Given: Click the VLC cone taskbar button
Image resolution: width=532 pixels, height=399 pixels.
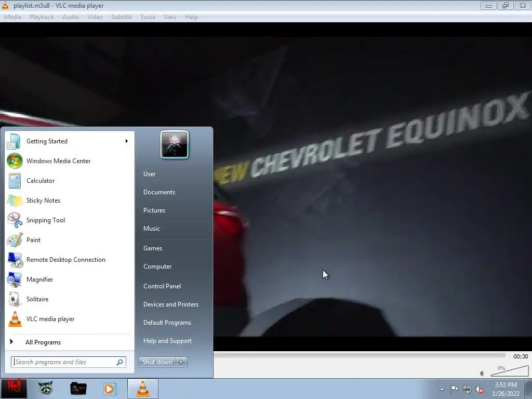Looking at the screenshot, I should point(143,389).
